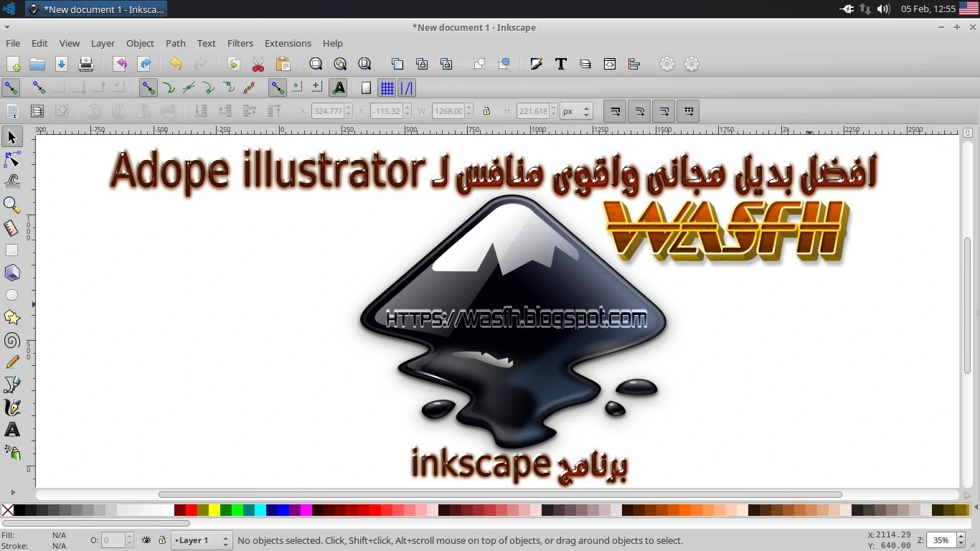
Task: Open the XML editor
Action: pos(610,64)
